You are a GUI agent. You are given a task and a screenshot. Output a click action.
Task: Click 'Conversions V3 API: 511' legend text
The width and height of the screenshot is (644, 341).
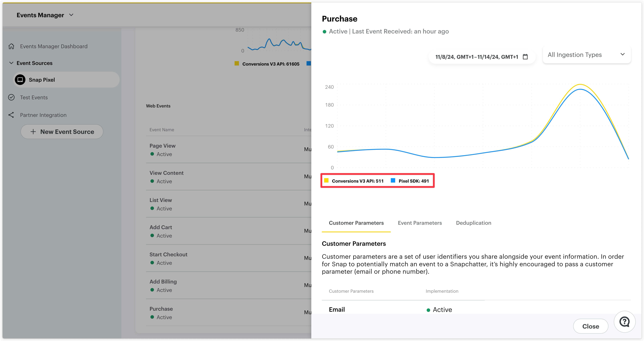click(357, 181)
